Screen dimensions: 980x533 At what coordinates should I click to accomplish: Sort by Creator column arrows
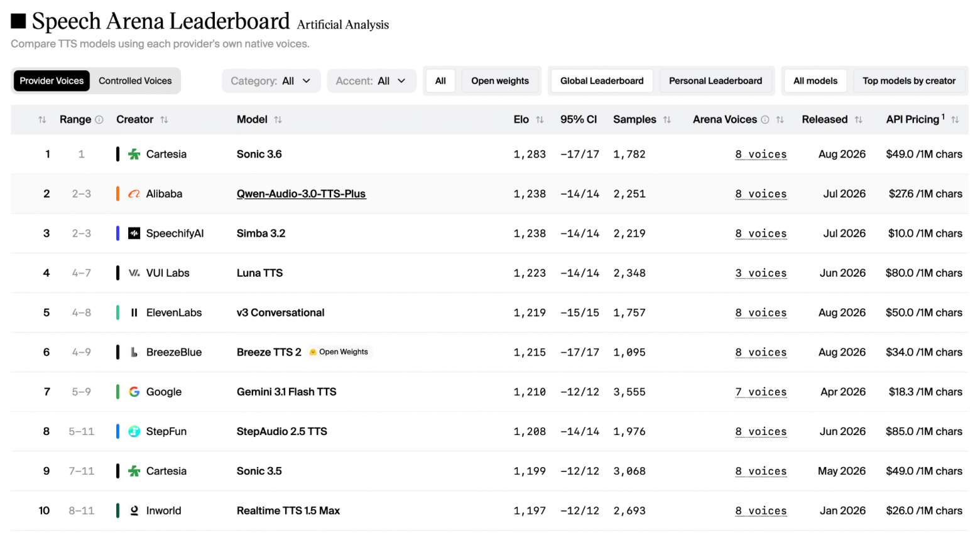(x=164, y=120)
